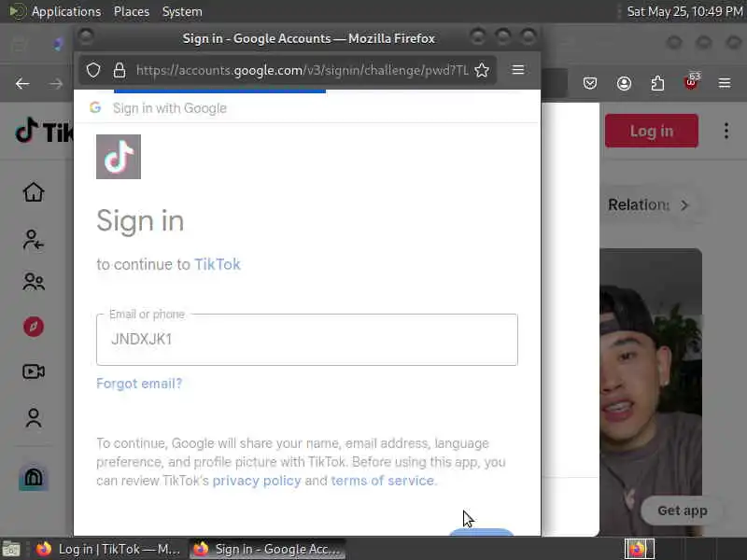Switch to Log in | TikTok taskbar window
747x560 pixels.
tap(109, 549)
